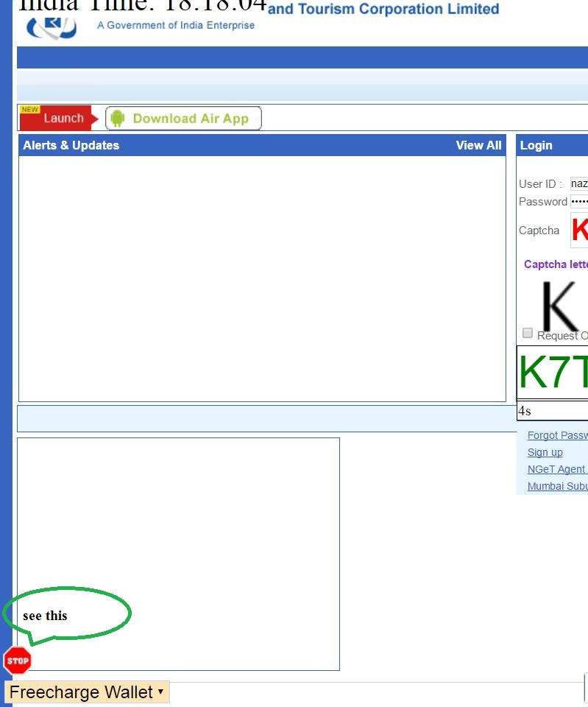The image size is (588, 707).
Task: Click the red STOP sign icon
Action: tap(18, 661)
